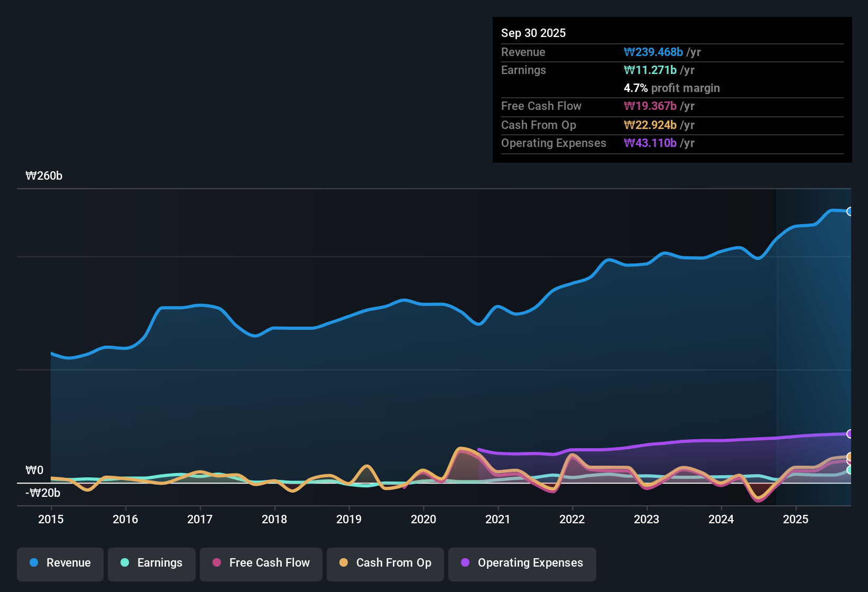The image size is (868, 592).
Task: Click the blue Revenue legend dot
Action: coord(33,563)
